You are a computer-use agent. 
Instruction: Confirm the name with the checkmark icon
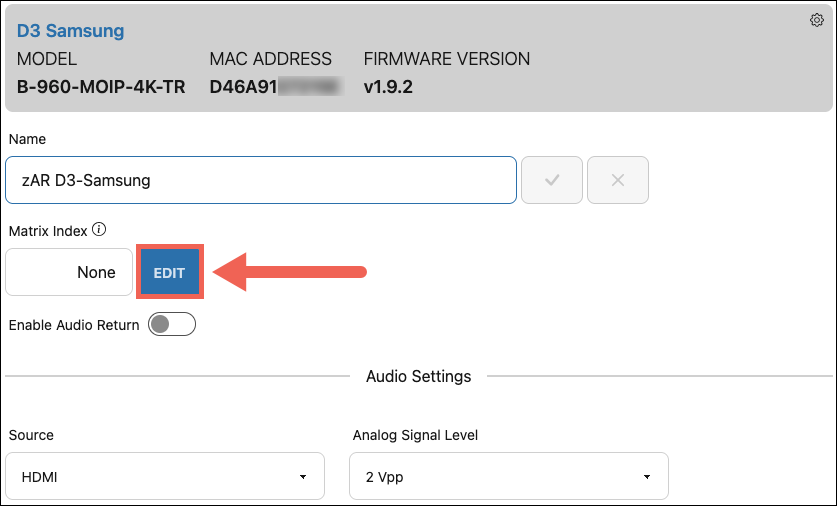pos(551,180)
